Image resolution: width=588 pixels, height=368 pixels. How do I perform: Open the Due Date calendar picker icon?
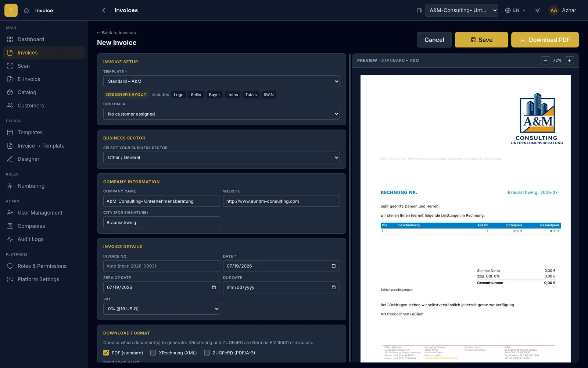coord(334,287)
